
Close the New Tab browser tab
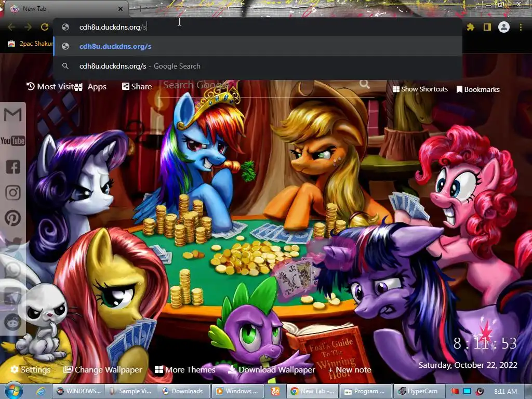click(121, 9)
